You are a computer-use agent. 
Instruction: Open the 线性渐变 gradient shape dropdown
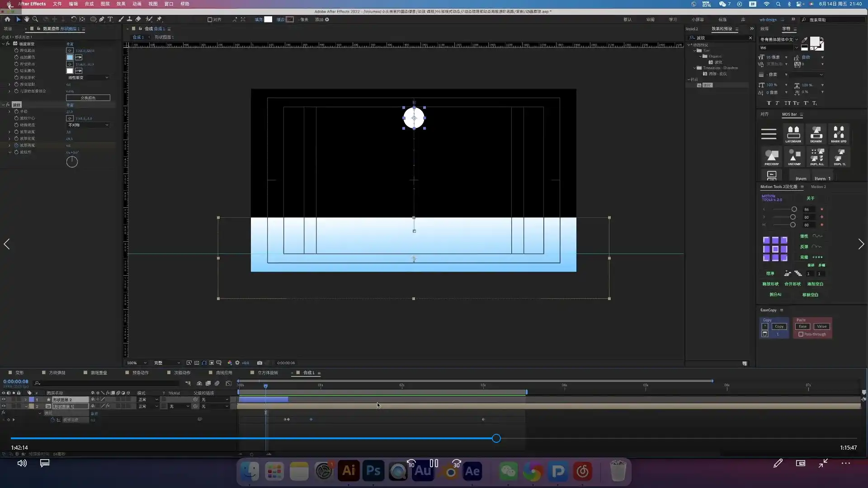(88, 78)
